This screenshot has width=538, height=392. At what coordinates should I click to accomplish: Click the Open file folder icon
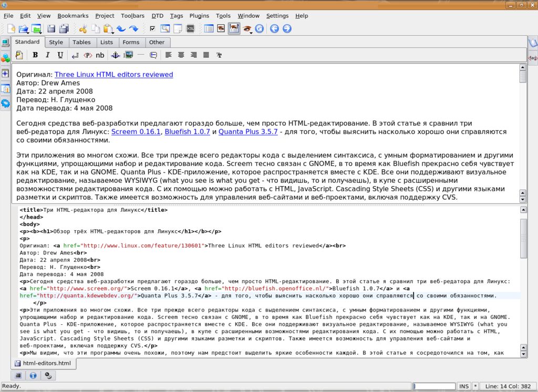23,29
